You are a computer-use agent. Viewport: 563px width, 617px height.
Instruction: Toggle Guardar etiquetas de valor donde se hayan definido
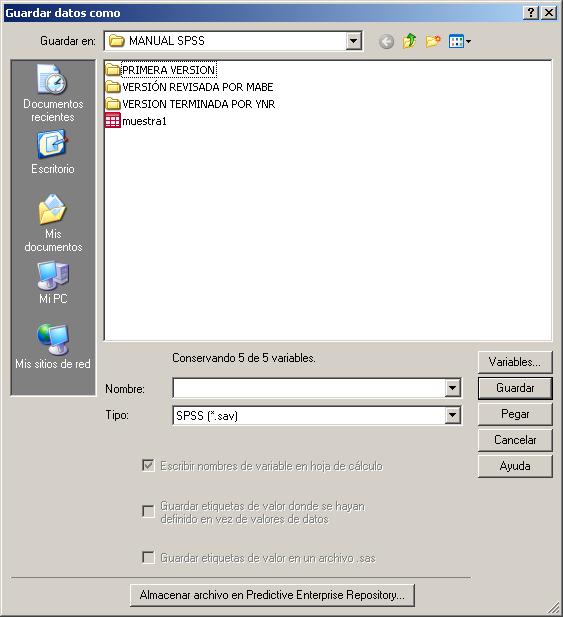pyautogui.click(x=148, y=512)
